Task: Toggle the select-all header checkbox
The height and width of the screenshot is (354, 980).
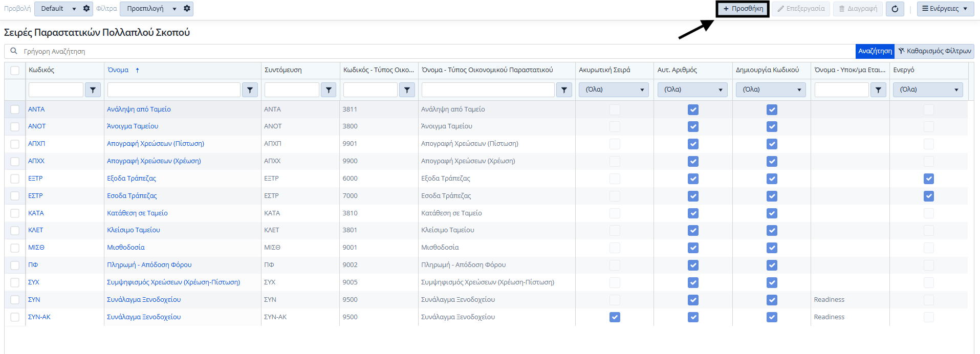Action: (15, 71)
